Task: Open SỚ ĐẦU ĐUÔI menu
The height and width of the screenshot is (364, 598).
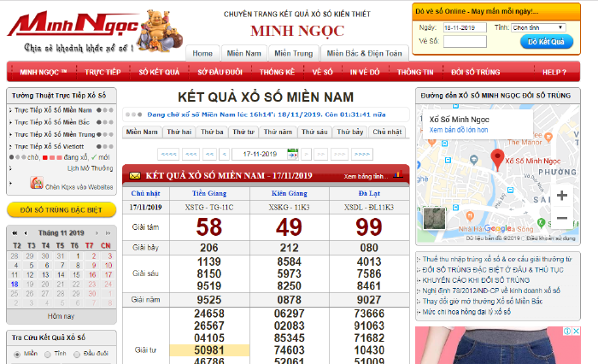Action: tap(220, 72)
